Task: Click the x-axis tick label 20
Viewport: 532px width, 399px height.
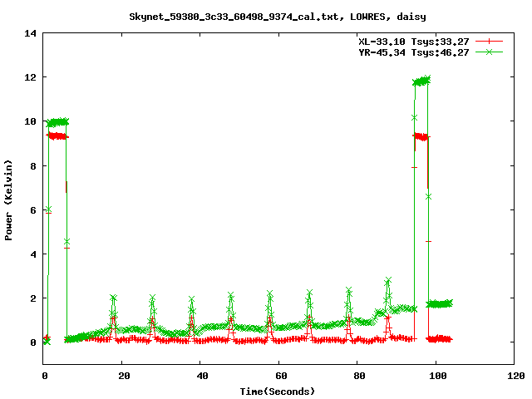Action: click(x=124, y=376)
